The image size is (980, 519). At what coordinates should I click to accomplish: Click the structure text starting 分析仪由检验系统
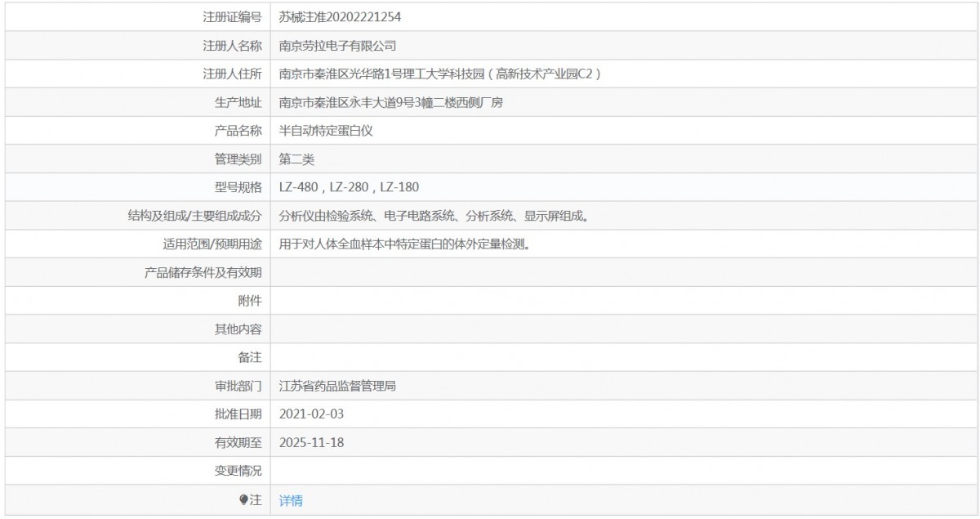434,216
